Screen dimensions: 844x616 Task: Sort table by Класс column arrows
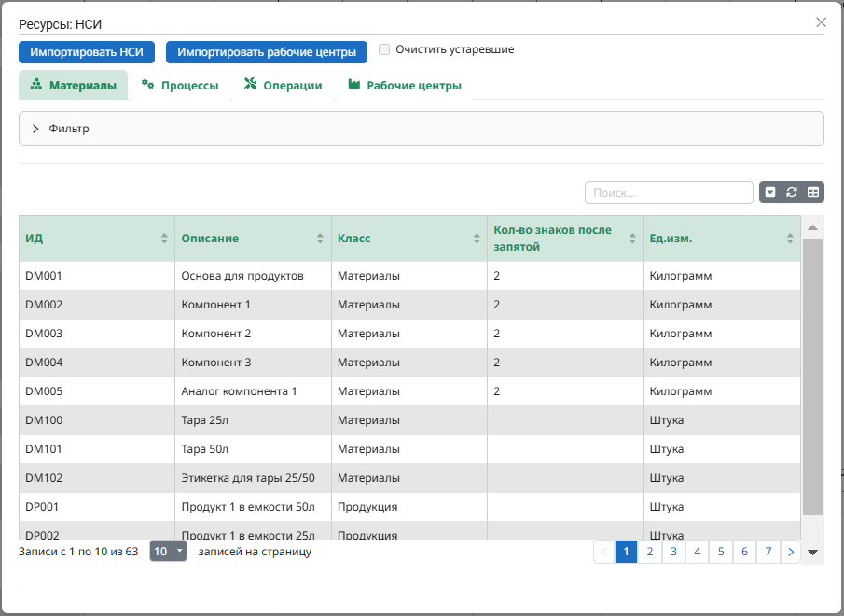[477, 239]
